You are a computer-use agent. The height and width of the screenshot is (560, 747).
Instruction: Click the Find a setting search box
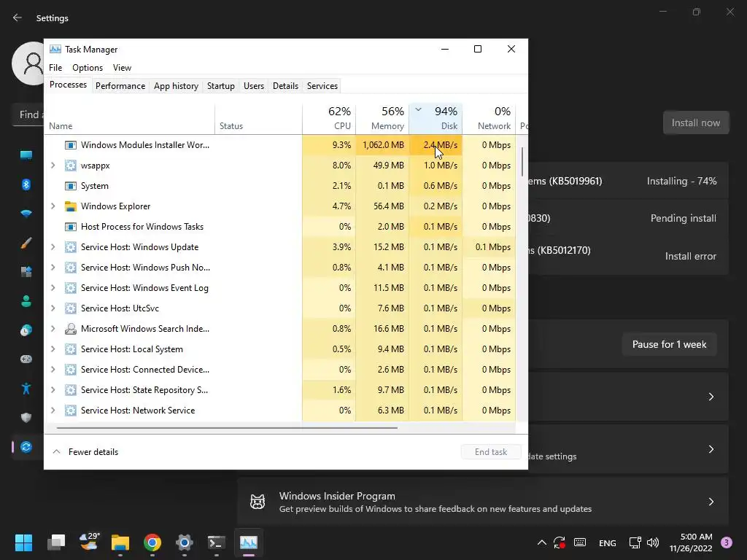[x=28, y=114]
